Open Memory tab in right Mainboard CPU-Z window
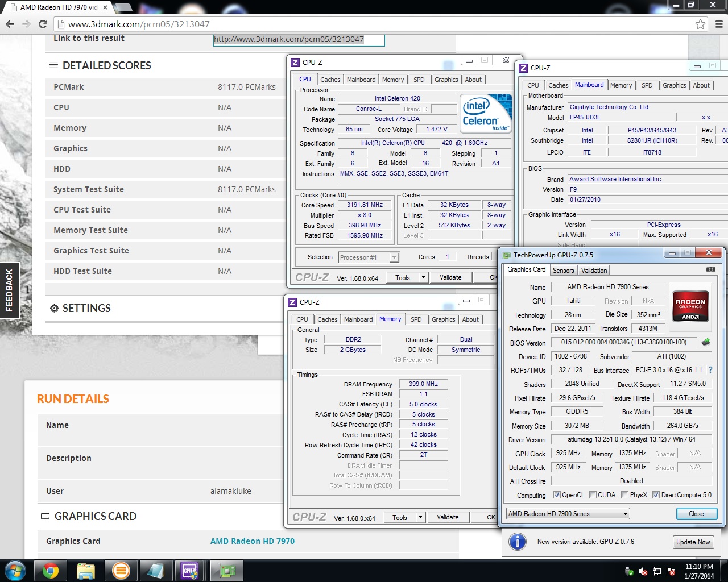Screen dimensions: 728x582 [621, 85]
